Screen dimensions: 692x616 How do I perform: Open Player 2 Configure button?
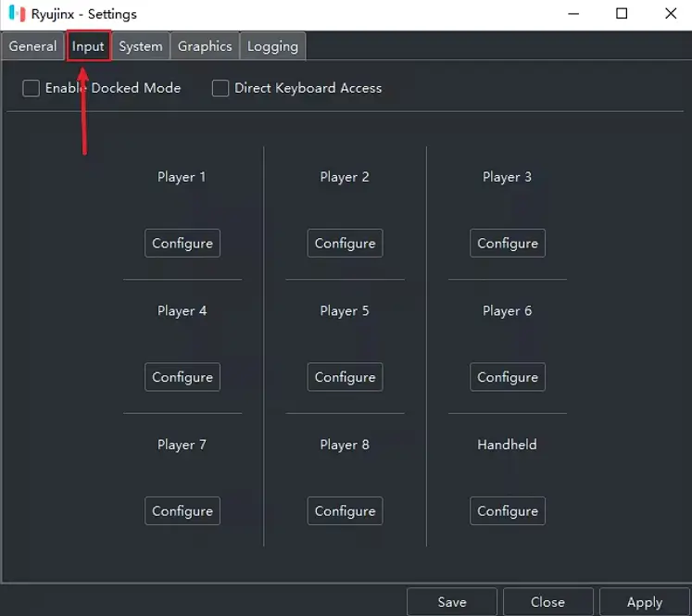345,243
